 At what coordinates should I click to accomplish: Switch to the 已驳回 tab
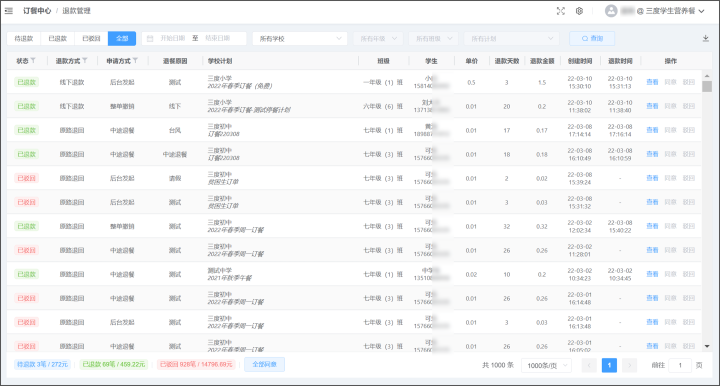click(x=91, y=39)
